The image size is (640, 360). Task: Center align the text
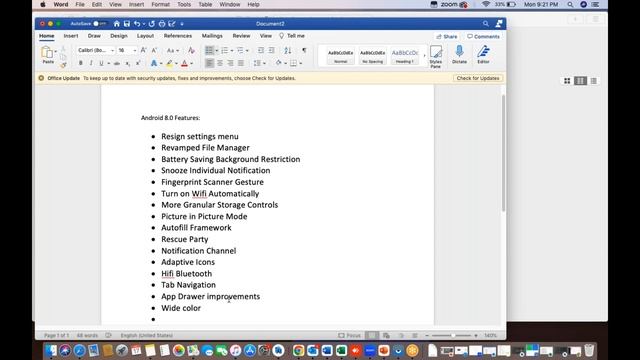tap(220, 63)
